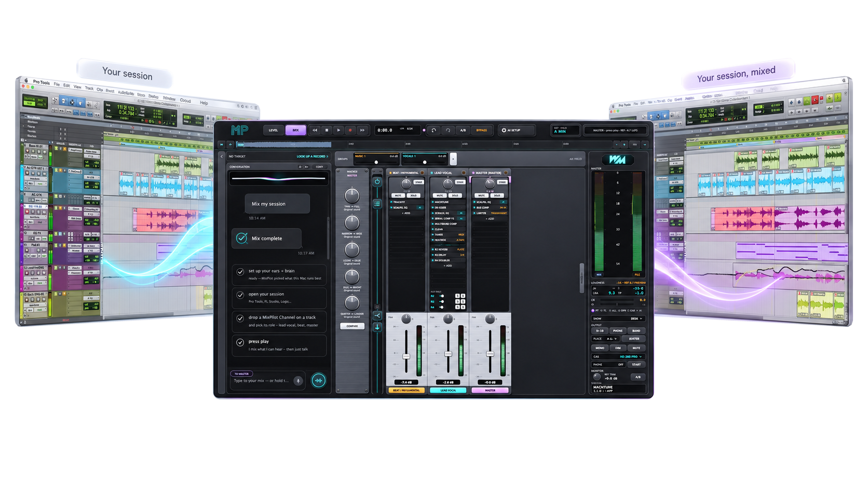
Task: Click the round teal waveform button in the chat bar
Action: tap(319, 381)
